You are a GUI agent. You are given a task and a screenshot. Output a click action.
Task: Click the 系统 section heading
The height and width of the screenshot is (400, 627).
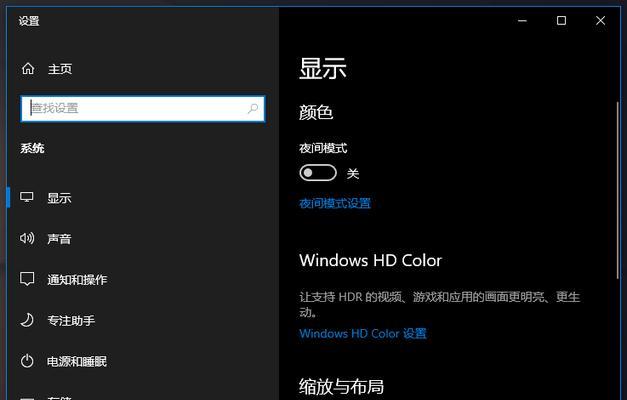[32, 148]
